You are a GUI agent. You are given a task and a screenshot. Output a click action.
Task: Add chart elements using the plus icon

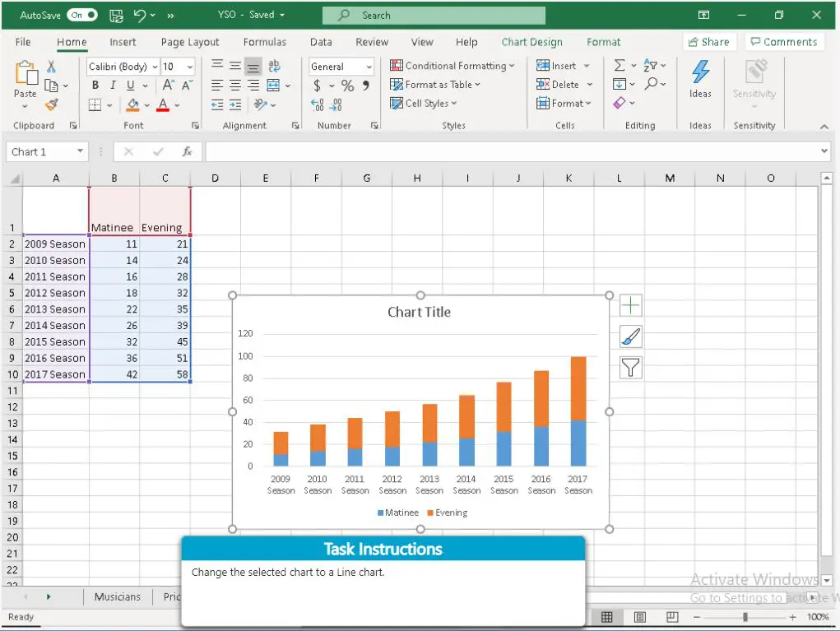tap(630, 304)
